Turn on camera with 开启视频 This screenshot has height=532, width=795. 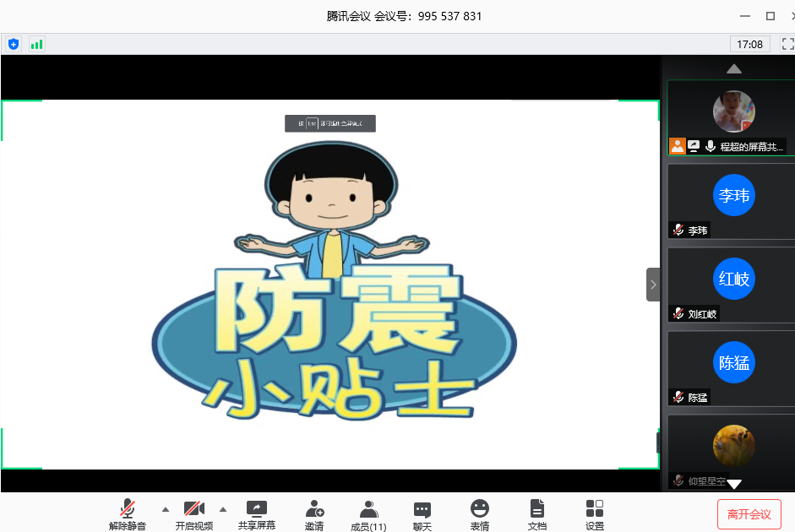[x=194, y=514]
